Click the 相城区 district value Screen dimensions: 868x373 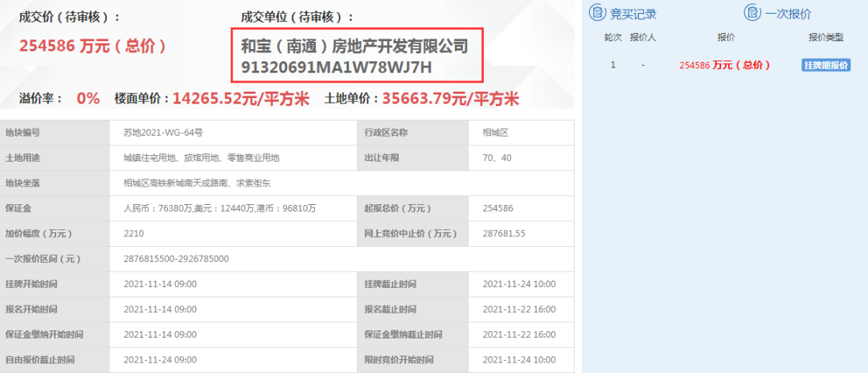pos(495,133)
